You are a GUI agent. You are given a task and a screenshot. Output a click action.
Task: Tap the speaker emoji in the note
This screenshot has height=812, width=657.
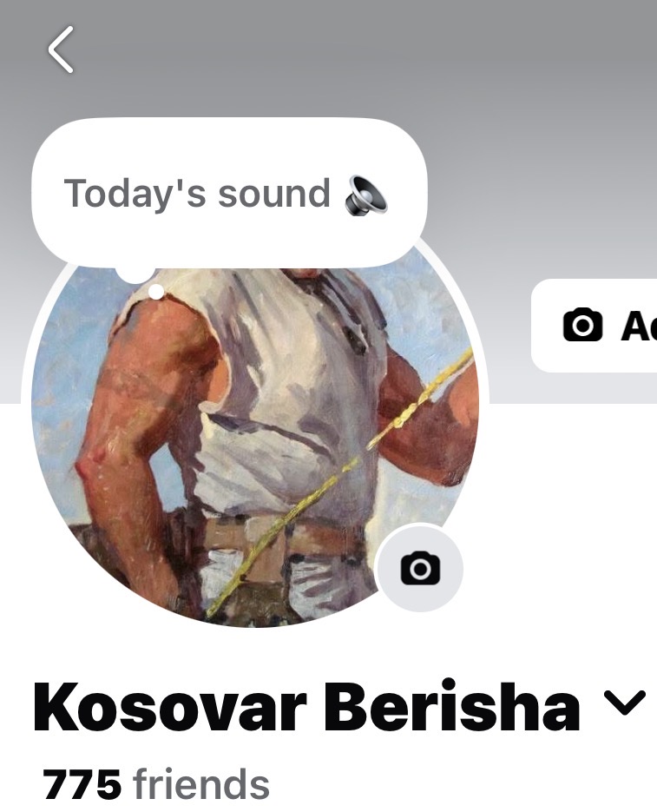pyautogui.click(x=366, y=195)
